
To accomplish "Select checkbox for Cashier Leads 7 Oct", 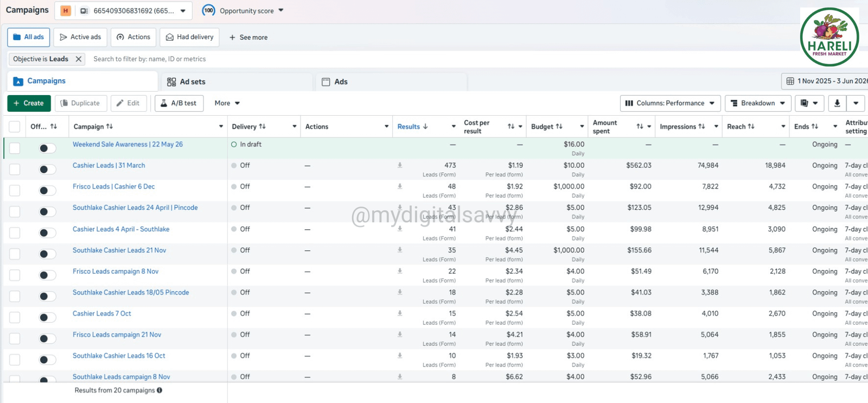I will 15,317.
